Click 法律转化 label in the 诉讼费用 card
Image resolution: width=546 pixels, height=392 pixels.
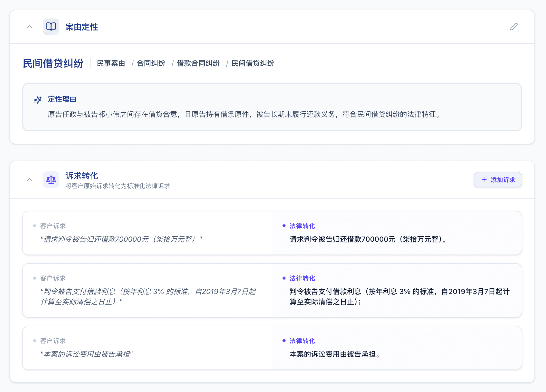click(302, 341)
